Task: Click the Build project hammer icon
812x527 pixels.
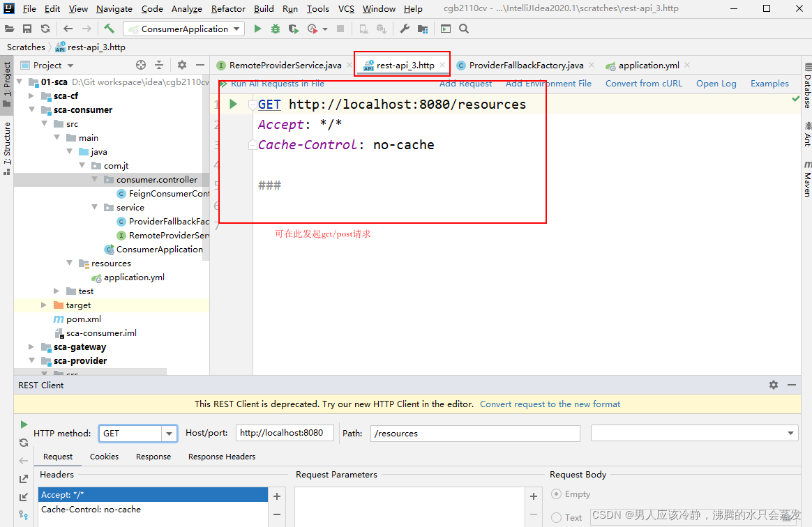Action: [110, 29]
